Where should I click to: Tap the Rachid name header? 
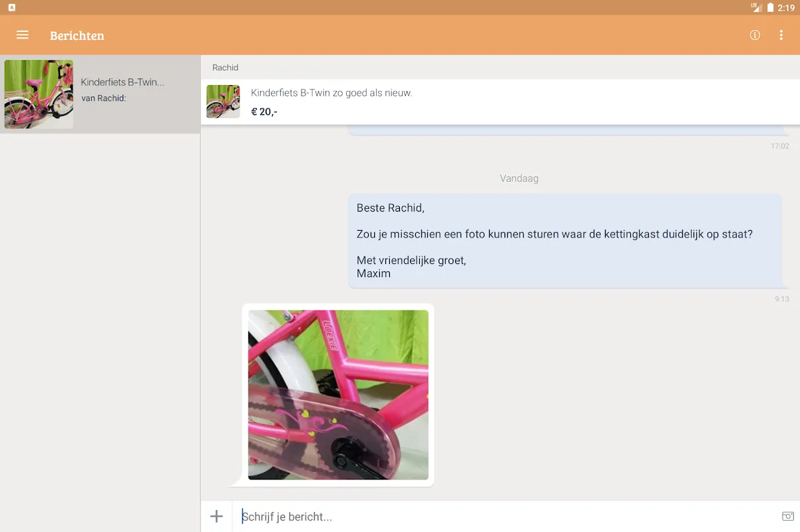[x=225, y=67]
